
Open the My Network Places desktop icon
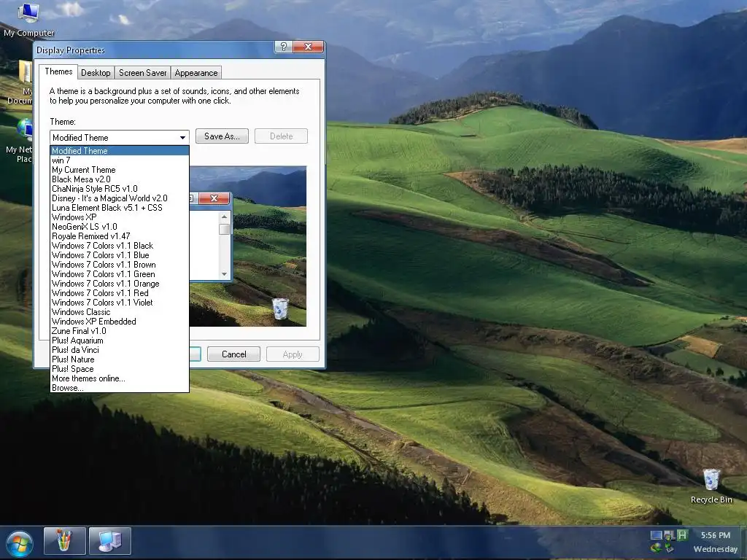tap(19, 141)
